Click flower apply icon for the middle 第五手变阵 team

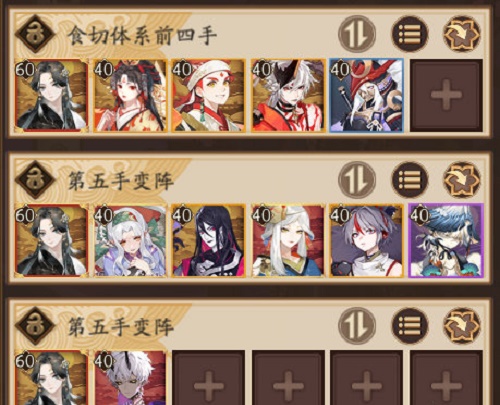click(462, 180)
